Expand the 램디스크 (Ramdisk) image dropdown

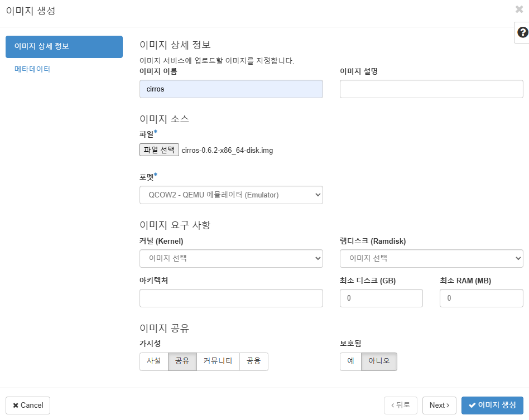point(431,258)
